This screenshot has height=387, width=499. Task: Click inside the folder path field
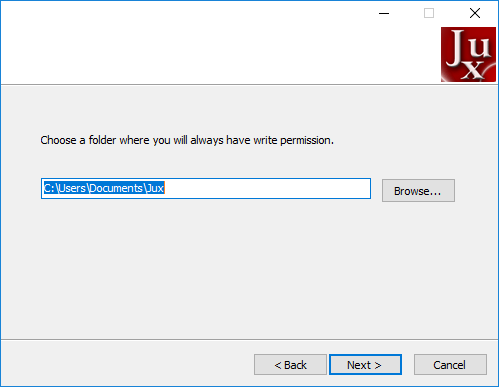[x=206, y=188]
